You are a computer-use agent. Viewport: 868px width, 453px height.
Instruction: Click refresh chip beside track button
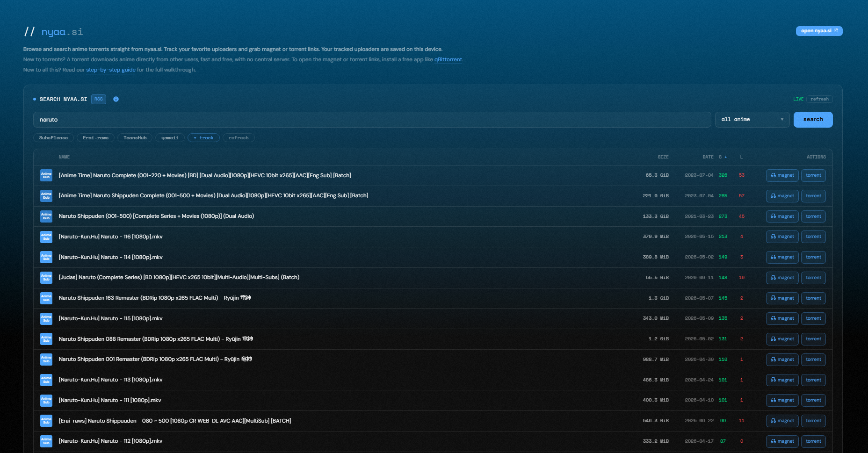(x=239, y=138)
